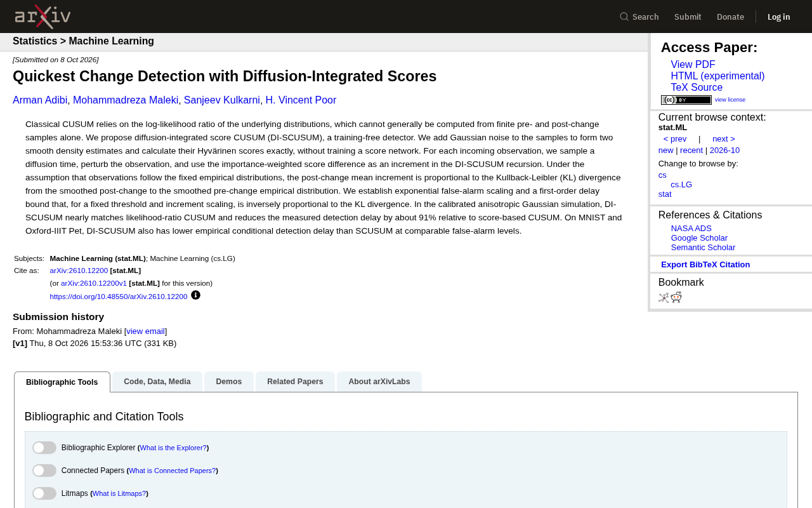Click the arXiv logo
Image resolution: width=812 pixels, height=508 pixels.
pyautogui.click(x=43, y=17)
